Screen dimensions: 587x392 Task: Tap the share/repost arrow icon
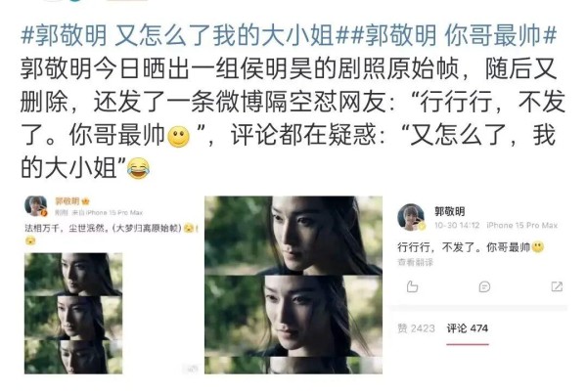tap(557, 286)
